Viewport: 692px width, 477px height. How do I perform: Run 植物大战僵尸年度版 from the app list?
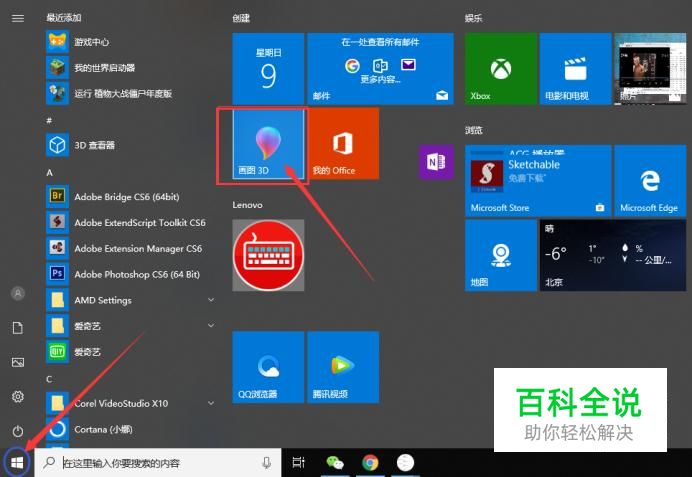130,94
